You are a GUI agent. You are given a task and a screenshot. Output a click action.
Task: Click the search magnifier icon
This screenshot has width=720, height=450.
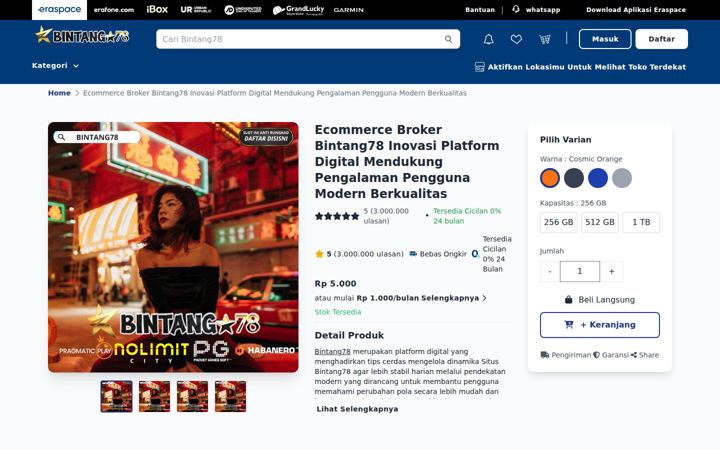tap(448, 39)
